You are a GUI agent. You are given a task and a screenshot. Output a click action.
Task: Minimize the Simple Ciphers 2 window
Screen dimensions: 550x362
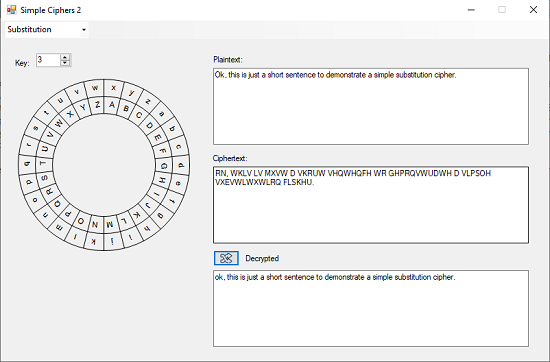click(x=471, y=10)
